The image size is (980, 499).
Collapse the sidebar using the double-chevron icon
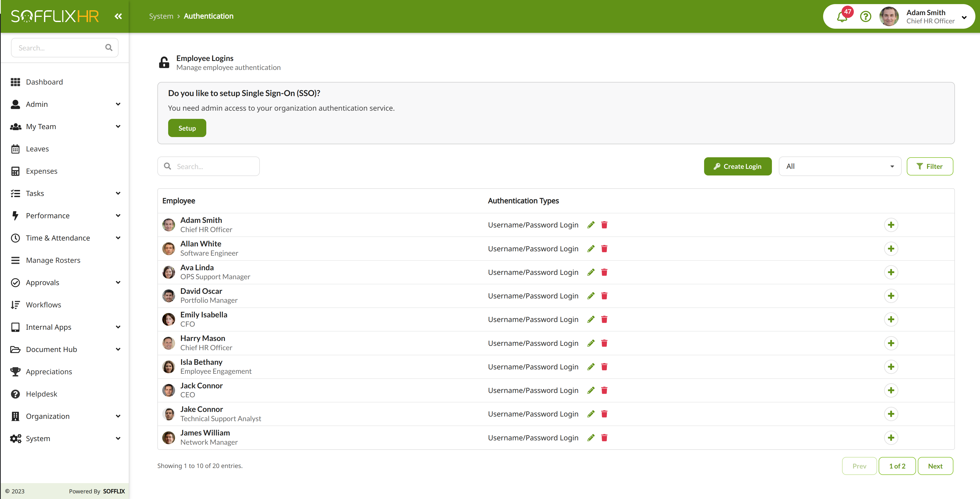coord(118,16)
